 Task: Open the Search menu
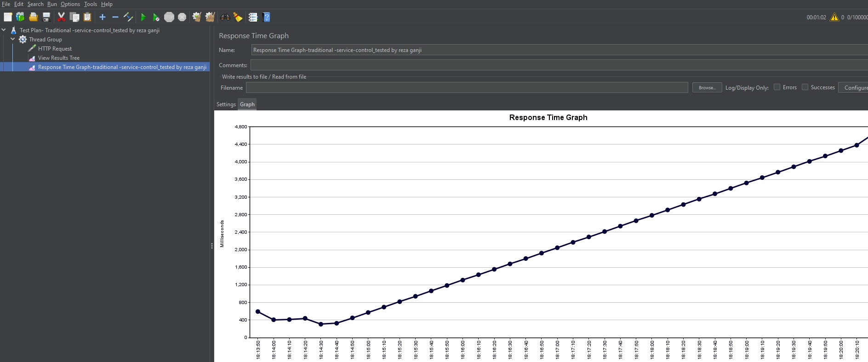35,4
